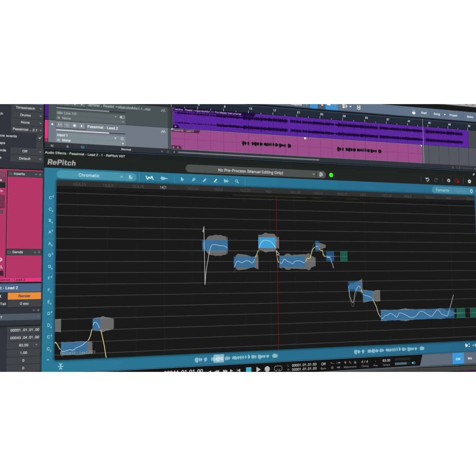Show waveform view icon in RePitch toolbar
The image size is (476, 476).
(164, 178)
